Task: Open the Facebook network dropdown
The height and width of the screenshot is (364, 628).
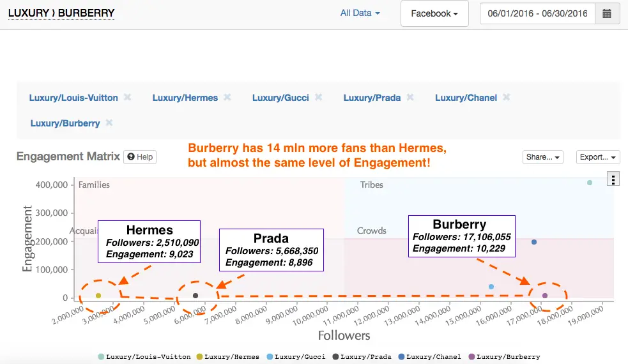Action: [434, 13]
